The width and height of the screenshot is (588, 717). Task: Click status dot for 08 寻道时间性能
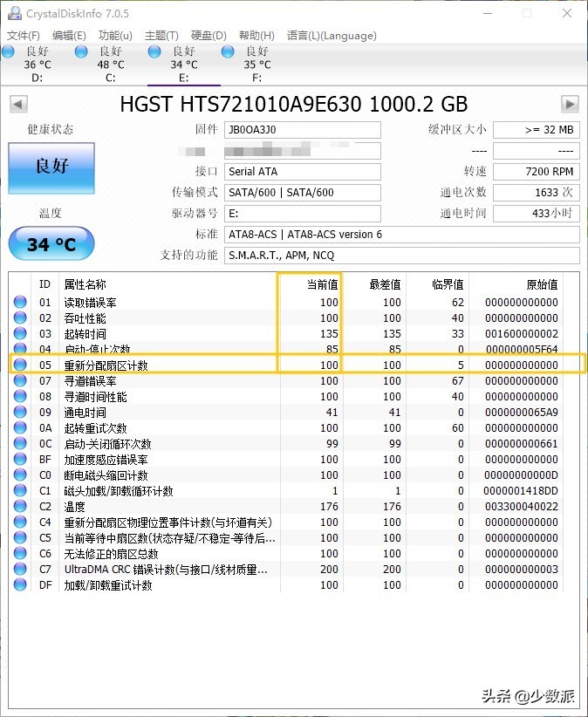click(x=20, y=396)
